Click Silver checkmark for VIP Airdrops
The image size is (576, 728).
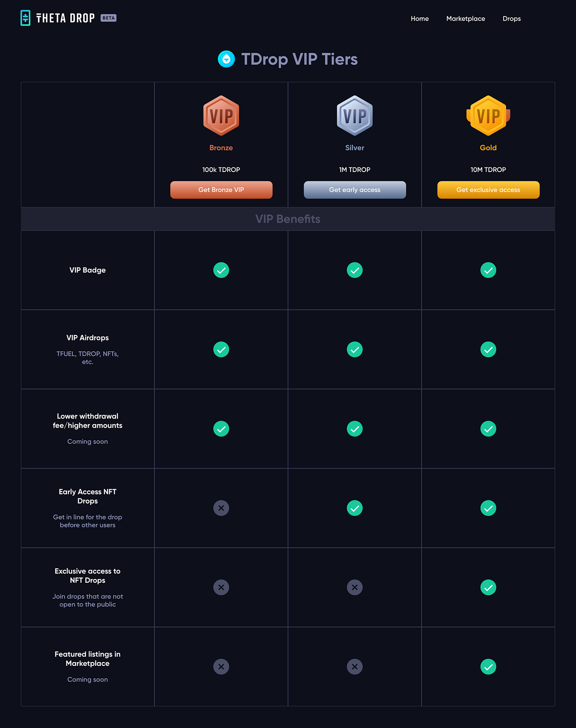(355, 349)
